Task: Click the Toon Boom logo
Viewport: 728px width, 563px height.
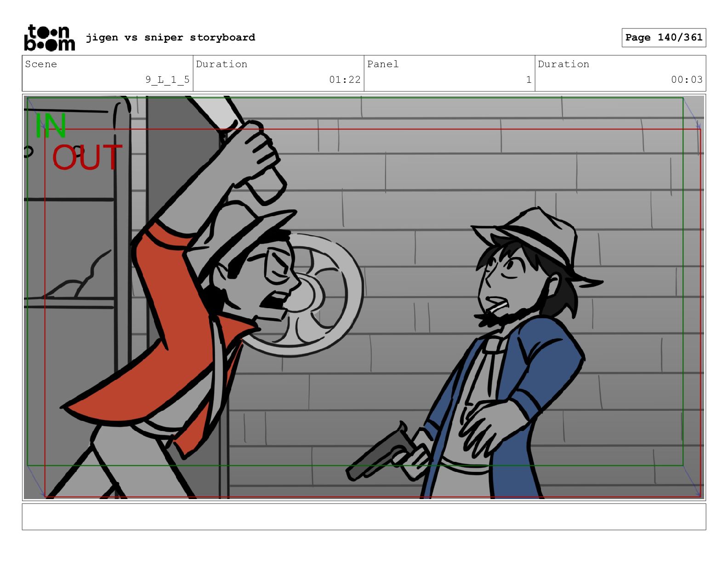Action: coord(49,38)
